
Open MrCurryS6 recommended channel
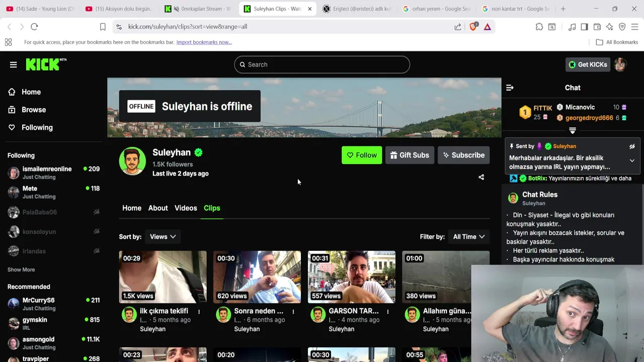pyautogui.click(x=53, y=304)
